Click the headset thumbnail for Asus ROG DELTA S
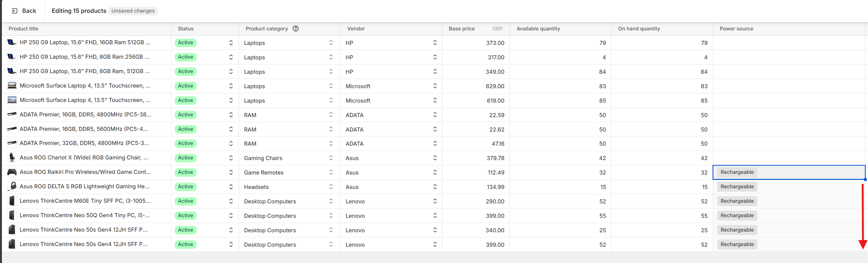The height and width of the screenshot is (263, 868). pos(12,186)
